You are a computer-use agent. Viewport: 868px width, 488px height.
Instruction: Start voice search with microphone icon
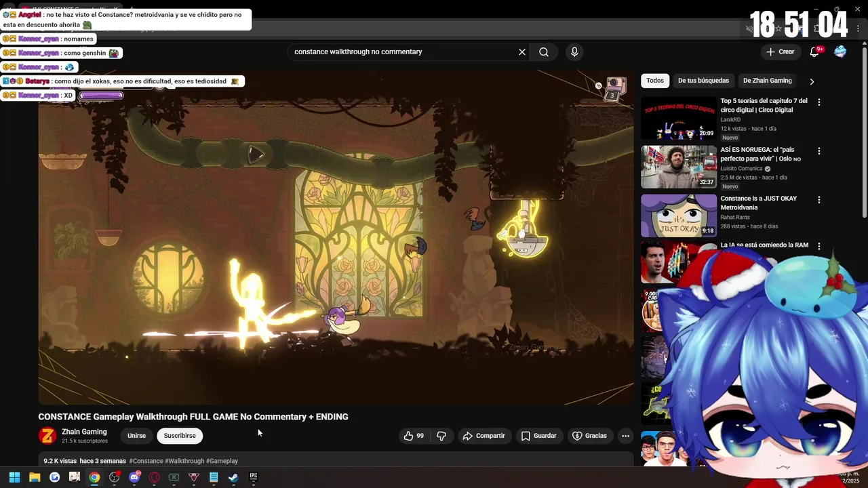[x=574, y=52]
